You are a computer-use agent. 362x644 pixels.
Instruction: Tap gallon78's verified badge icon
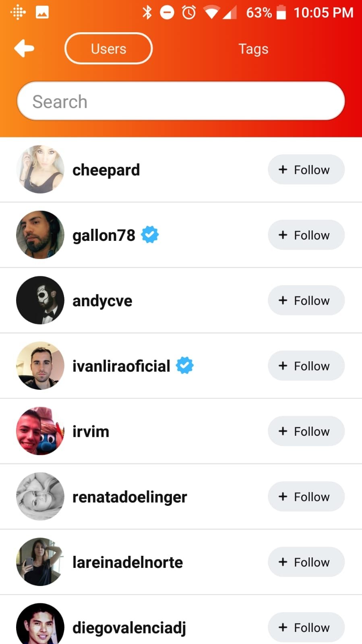(150, 235)
